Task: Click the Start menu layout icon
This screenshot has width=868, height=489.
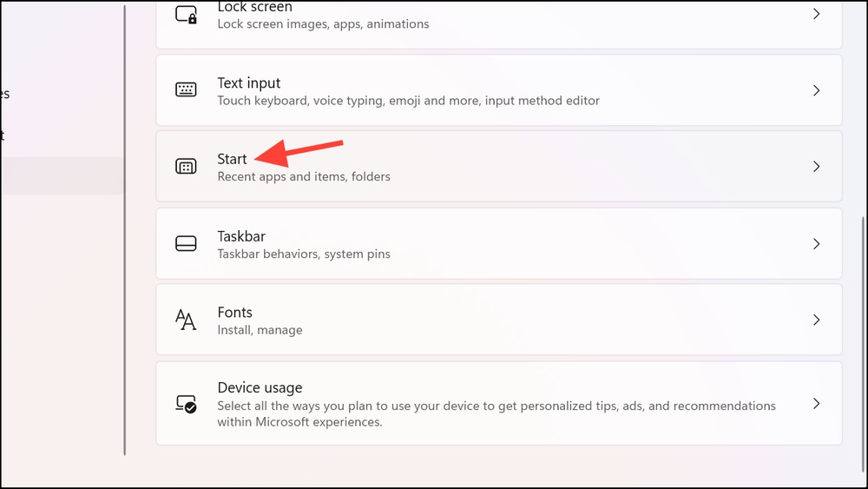Action: pyautogui.click(x=186, y=166)
